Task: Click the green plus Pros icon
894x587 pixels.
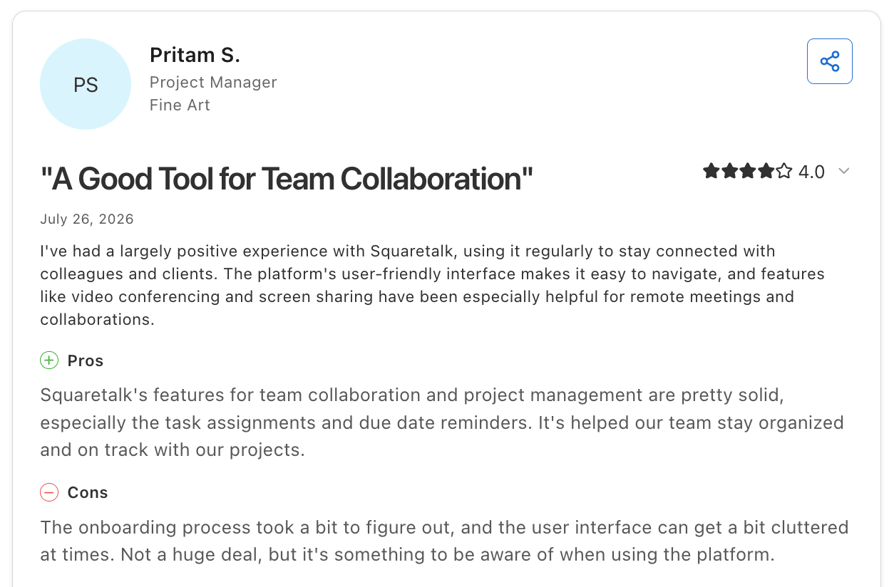Action: [49, 360]
